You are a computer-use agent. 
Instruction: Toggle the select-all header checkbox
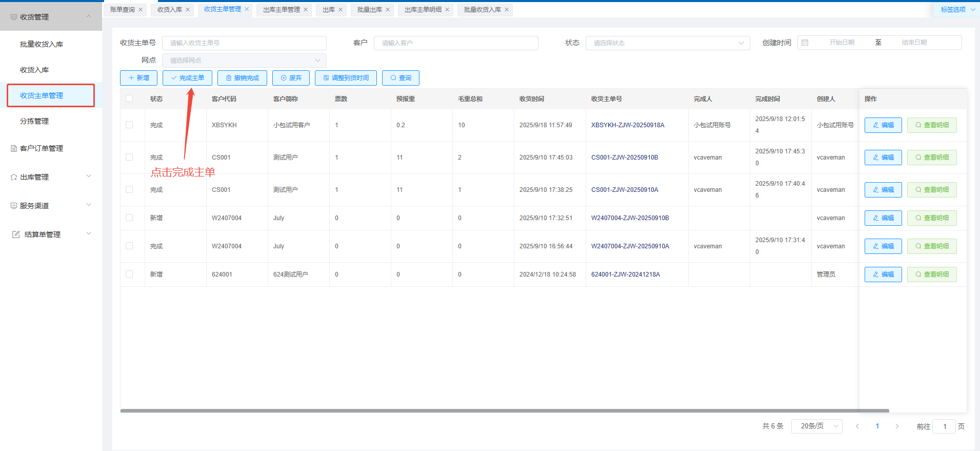(x=129, y=99)
